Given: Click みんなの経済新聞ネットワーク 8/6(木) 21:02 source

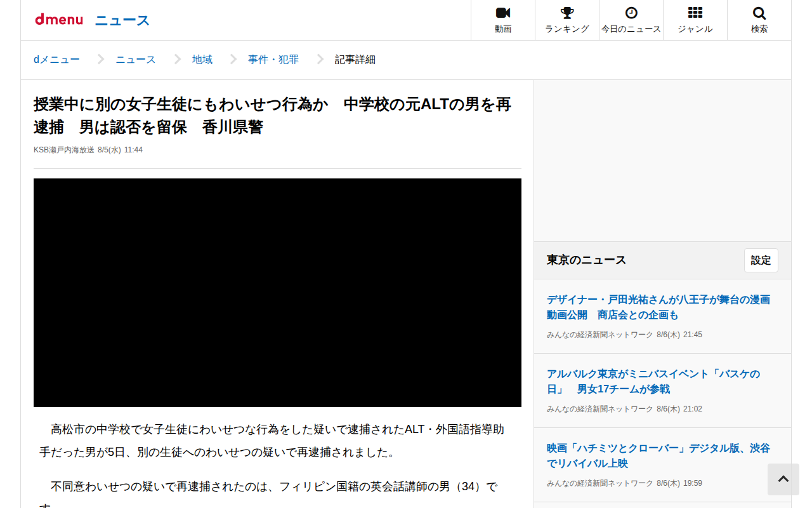Looking at the screenshot, I should (x=624, y=409).
